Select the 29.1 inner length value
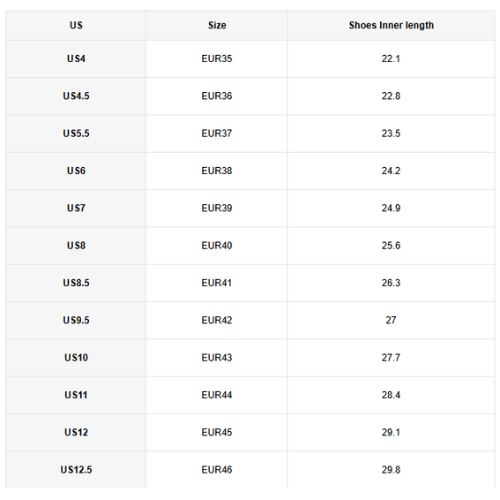Screen dimensions: 500x500 point(391,432)
